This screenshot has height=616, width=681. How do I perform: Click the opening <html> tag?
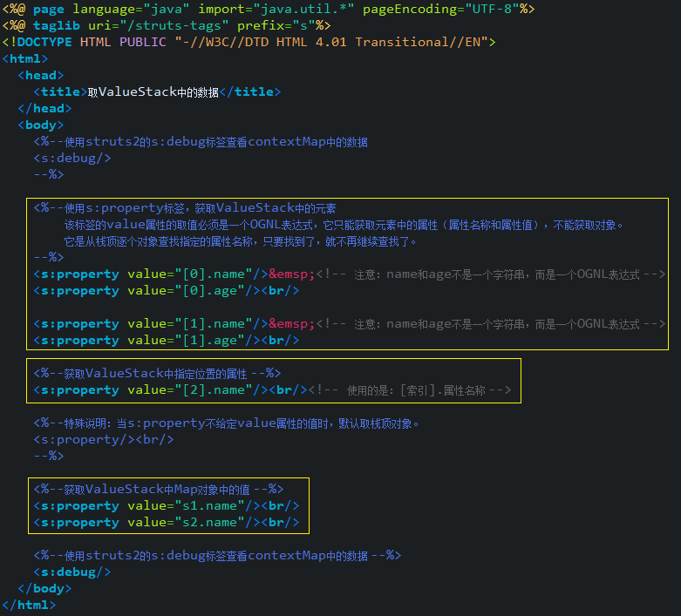pos(25,58)
